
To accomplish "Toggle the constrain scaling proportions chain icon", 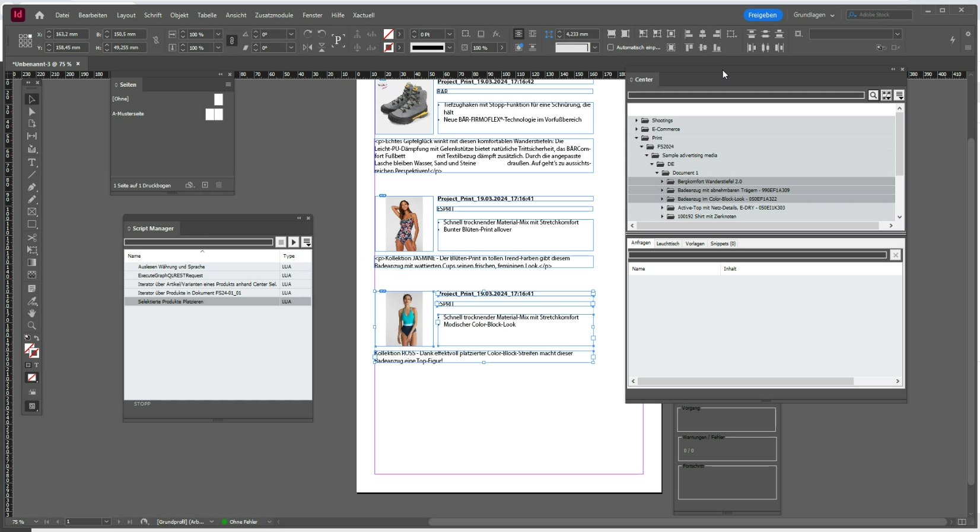I will click(232, 40).
